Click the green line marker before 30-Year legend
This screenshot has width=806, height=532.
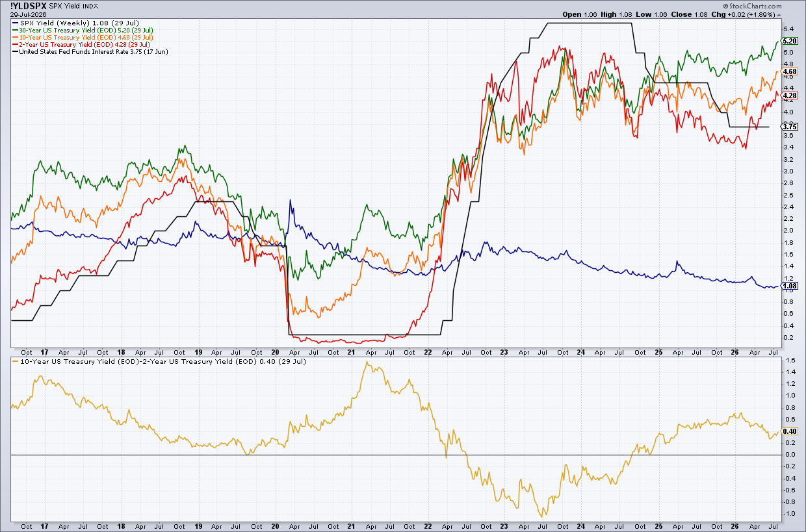click(x=16, y=30)
